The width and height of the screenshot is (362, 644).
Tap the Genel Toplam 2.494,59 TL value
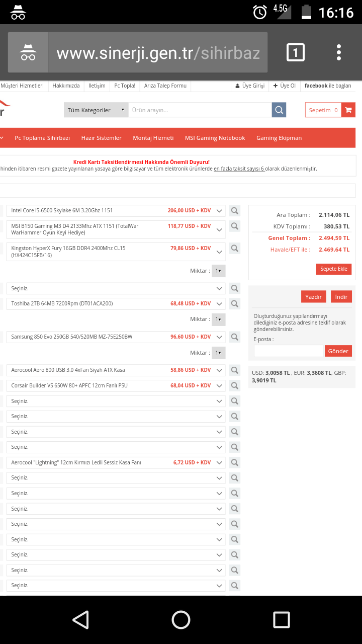334,238
